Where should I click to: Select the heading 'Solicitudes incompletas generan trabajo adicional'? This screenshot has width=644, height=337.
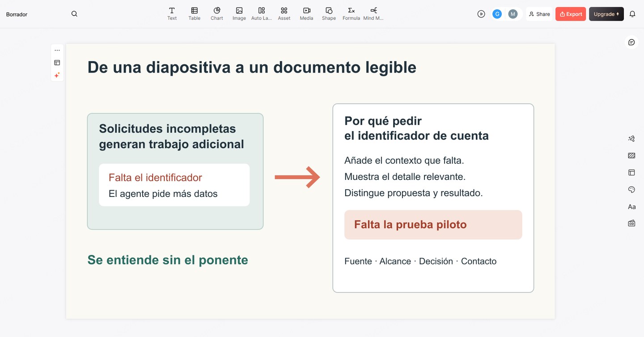171,136
